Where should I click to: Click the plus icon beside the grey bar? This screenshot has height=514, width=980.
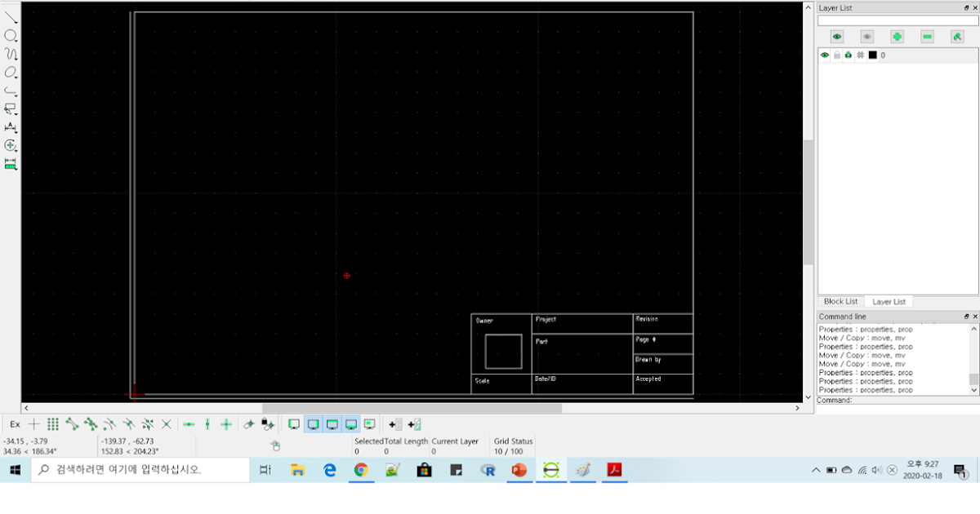(x=395, y=424)
